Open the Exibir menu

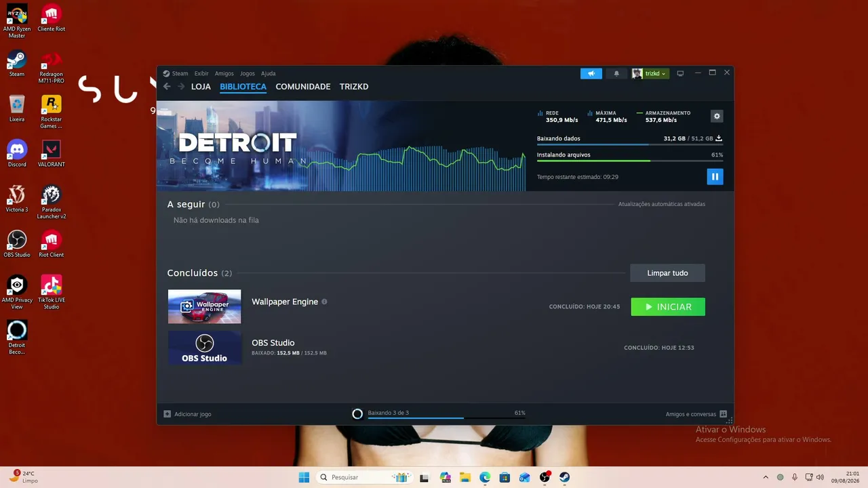(x=201, y=73)
